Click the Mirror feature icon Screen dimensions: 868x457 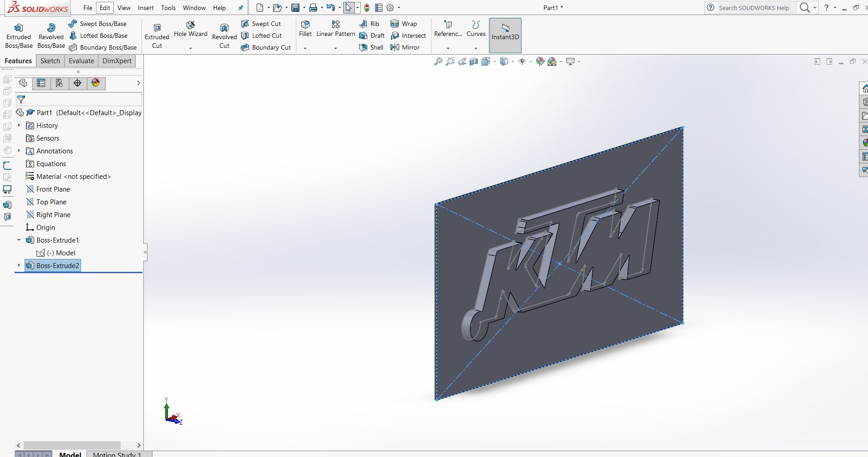point(405,47)
